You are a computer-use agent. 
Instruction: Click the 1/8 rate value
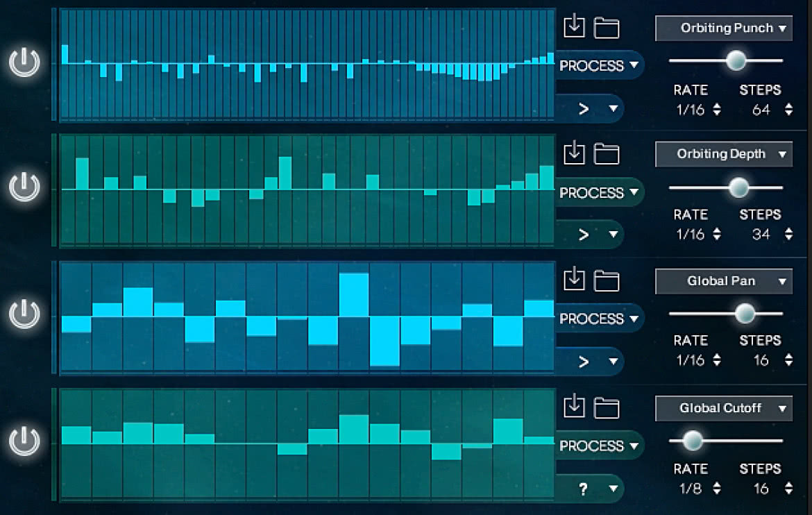(691, 489)
